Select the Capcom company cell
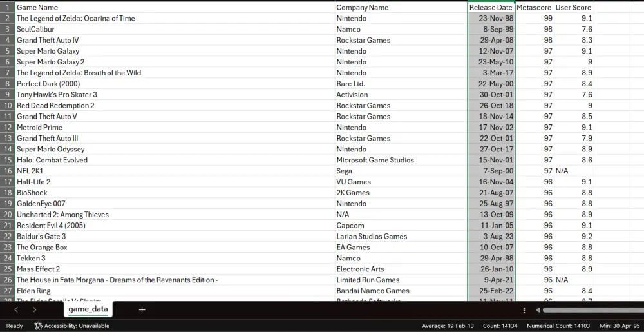The height and width of the screenshot is (332, 644). pyautogui.click(x=401, y=226)
